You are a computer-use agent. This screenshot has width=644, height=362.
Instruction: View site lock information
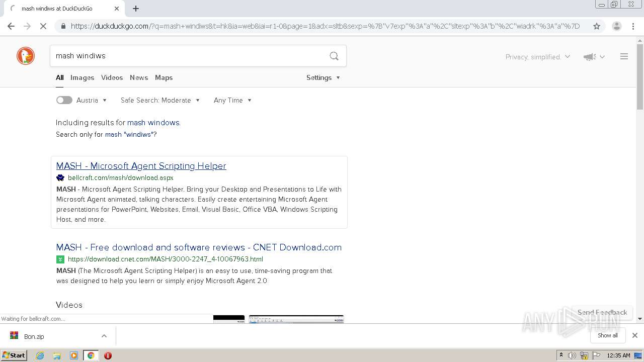(63, 26)
